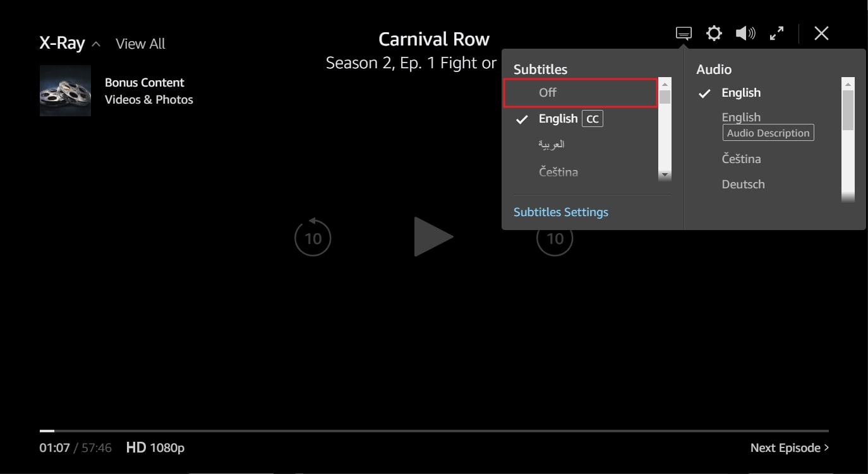This screenshot has height=474, width=868.
Task: Select Bonus Content Videos & Photos text
Action: 149,91
